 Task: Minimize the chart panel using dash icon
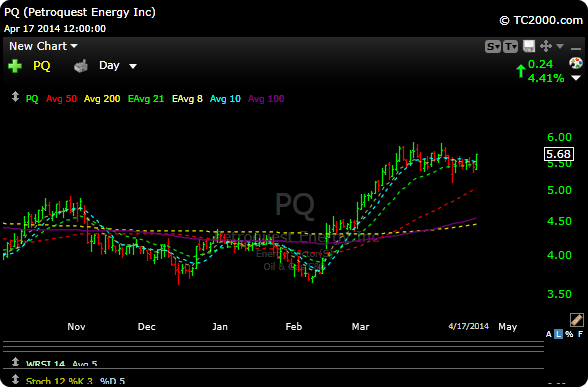(576, 48)
